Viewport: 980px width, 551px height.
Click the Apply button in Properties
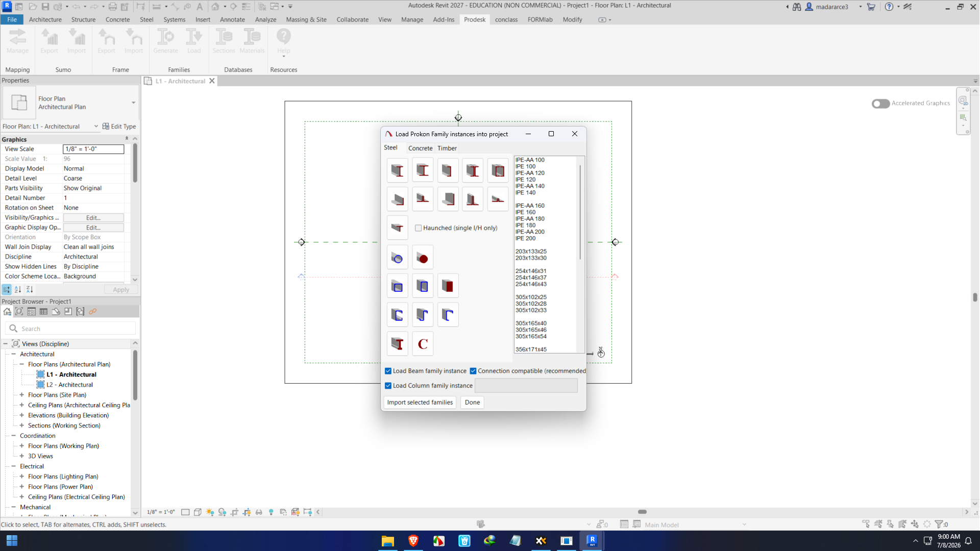tap(121, 290)
